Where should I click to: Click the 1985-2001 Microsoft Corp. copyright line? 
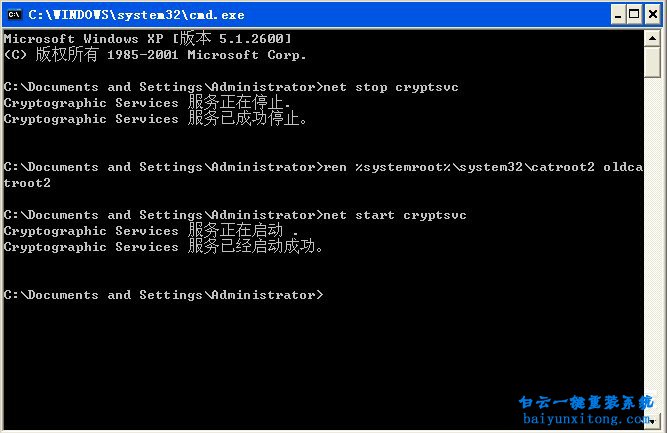(155, 55)
